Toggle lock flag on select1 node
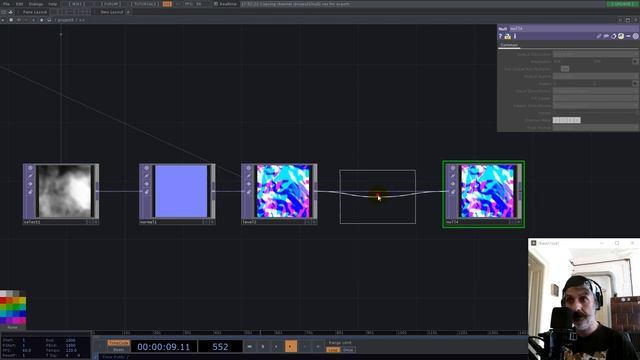Screen dimensions: 640x360 coord(30,192)
